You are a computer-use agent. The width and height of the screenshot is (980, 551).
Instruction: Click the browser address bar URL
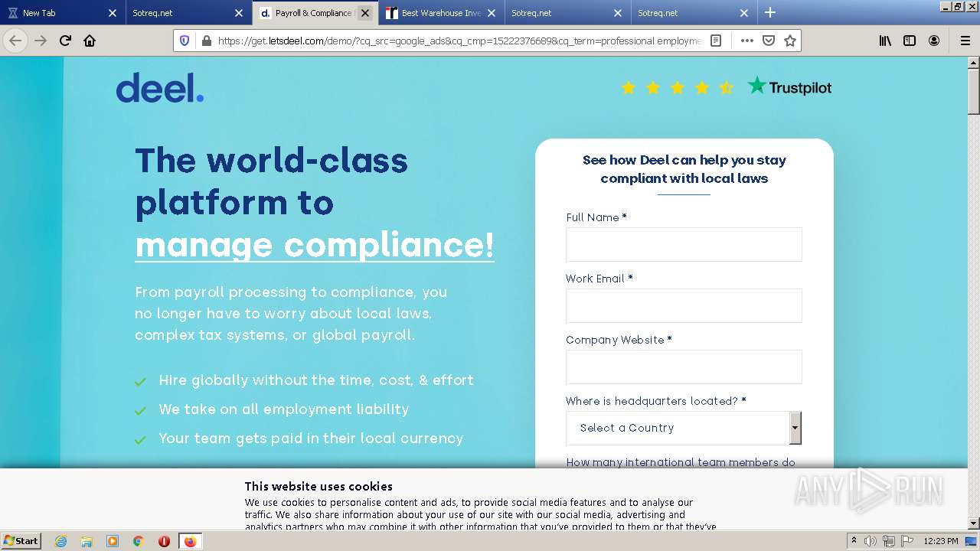point(459,41)
